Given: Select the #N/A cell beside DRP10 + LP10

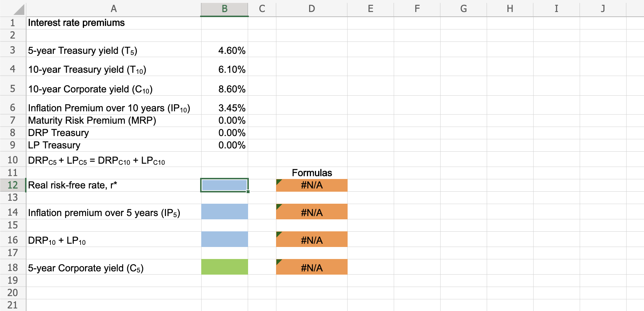Looking at the screenshot, I should coord(312,240).
